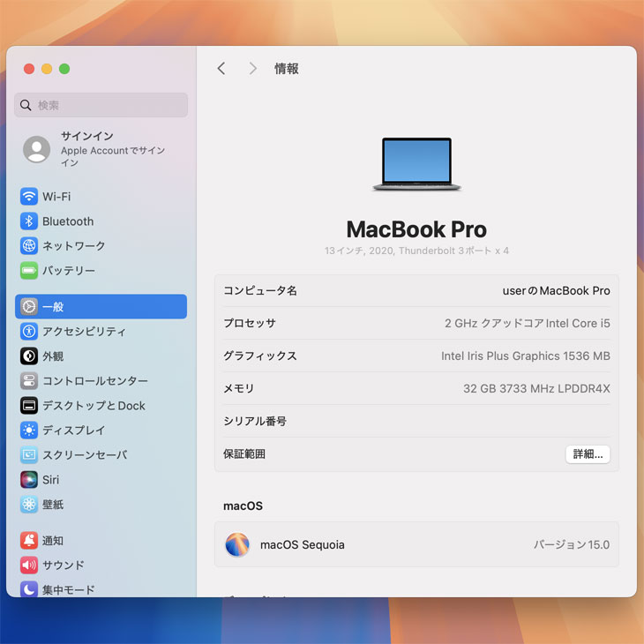Click the user avatar for sign in
The image size is (644, 644).
click(x=36, y=149)
